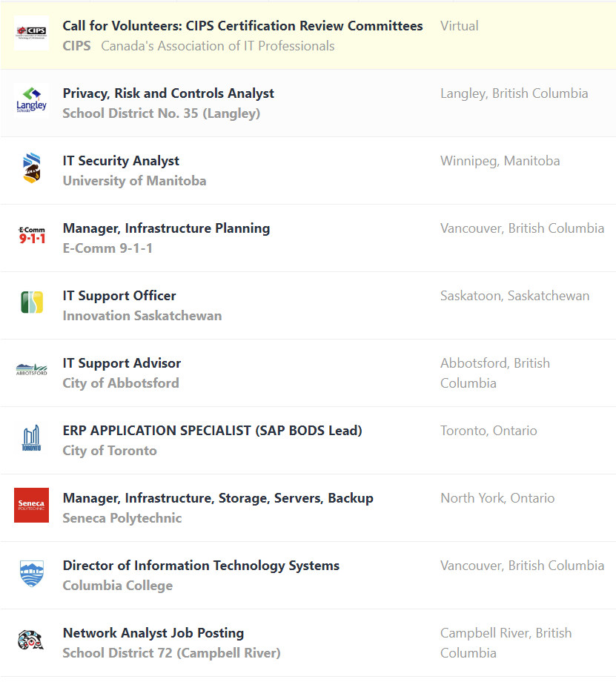616x682 pixels.
Task: Click the City of Abbotsford logo
Action: point(31,370)
